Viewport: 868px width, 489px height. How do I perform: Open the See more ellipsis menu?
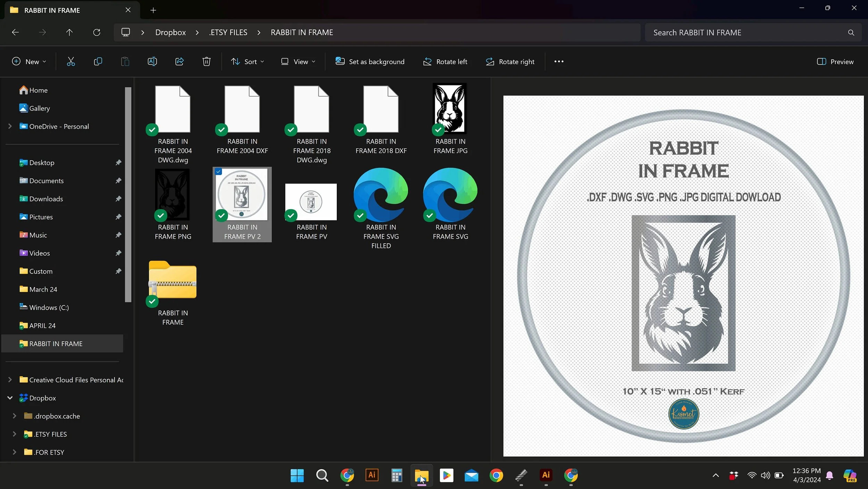pyautogui.click(x=559, y=62)
